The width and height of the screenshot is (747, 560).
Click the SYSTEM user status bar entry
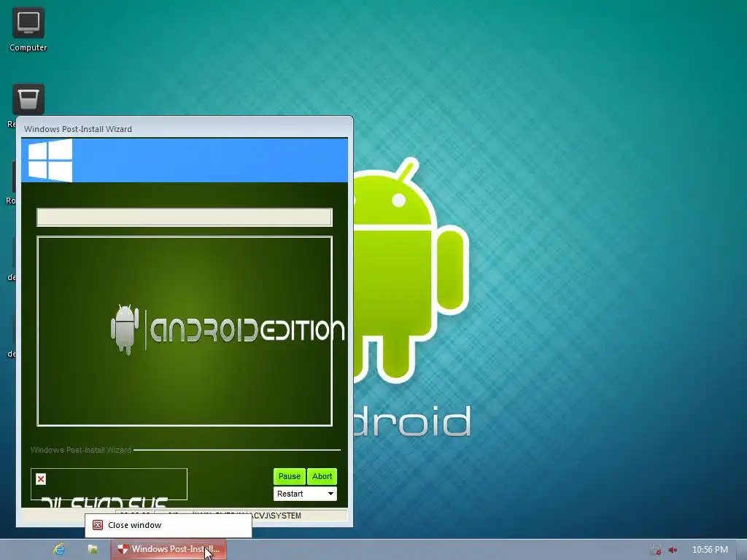[270, 516]
